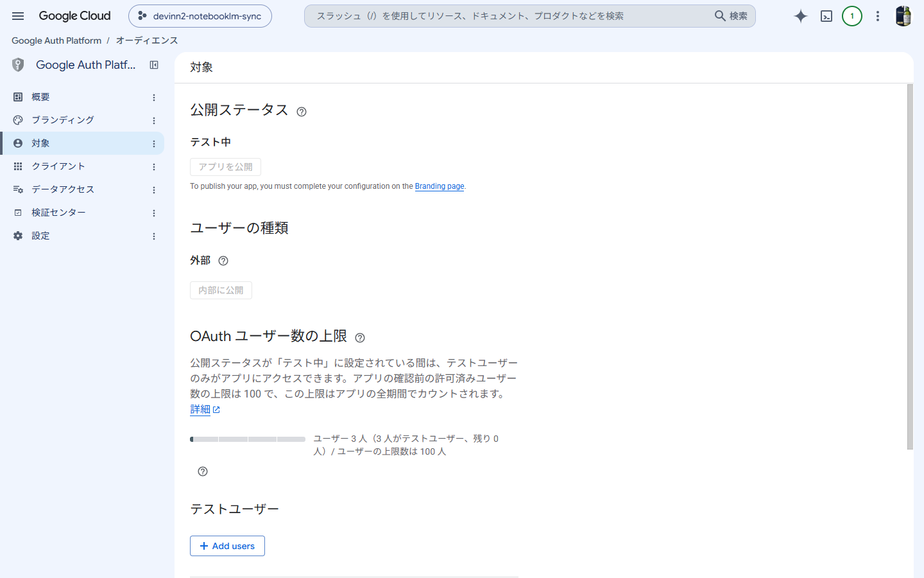Click the account avatar picture

click(903, 16)
